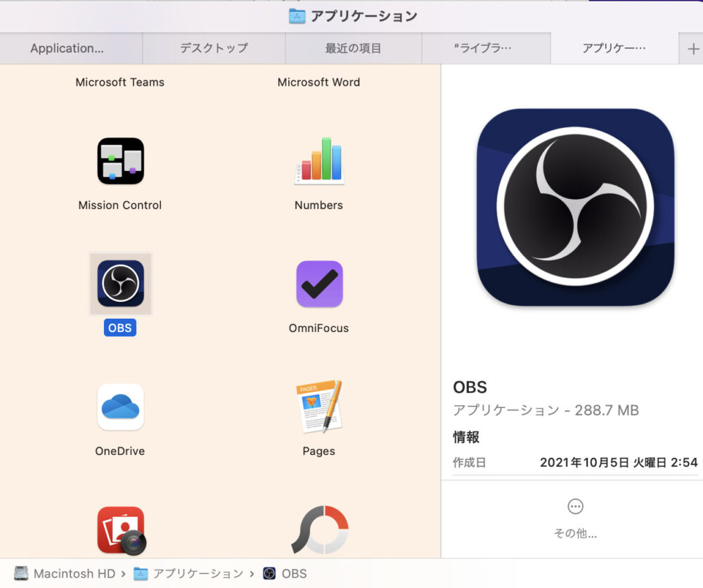Select the OBS app icon in the grid
Screen dimensions: 703x588
(x=121, y=283)
